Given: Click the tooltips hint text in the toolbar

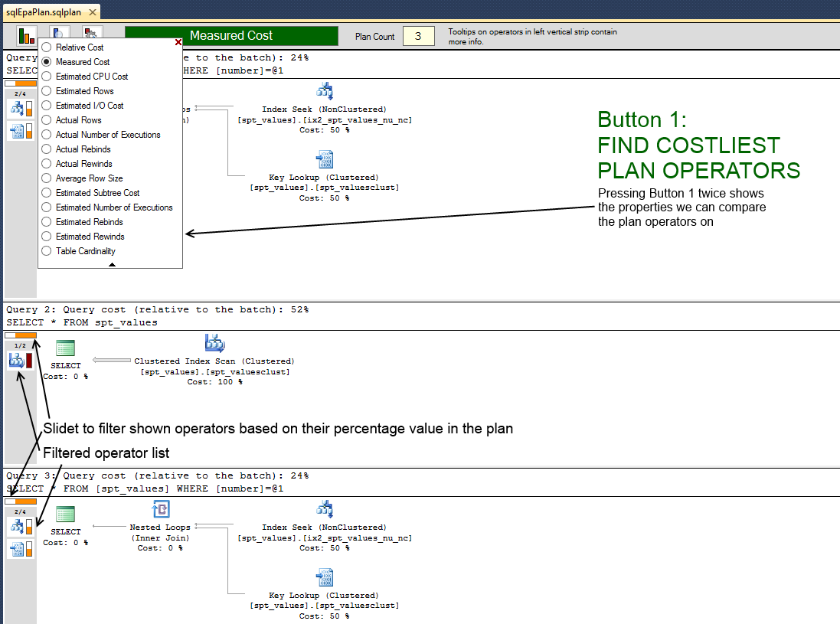Looking at the screenshot, I should pos(532,37).
